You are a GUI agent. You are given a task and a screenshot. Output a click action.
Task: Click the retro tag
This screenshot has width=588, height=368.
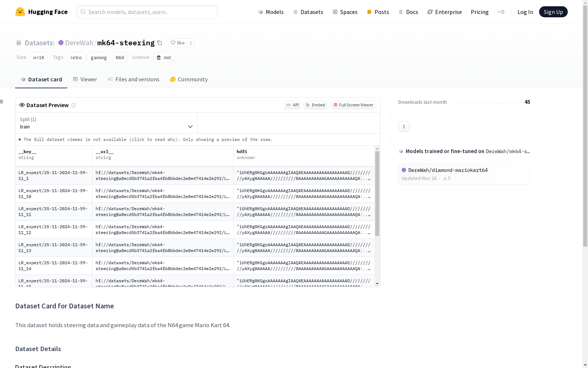76,57
